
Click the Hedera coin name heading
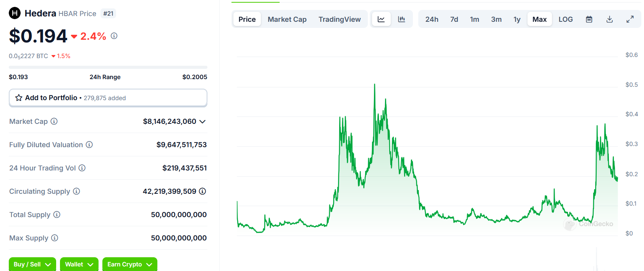pyautogui.click(x=40, y=13)
